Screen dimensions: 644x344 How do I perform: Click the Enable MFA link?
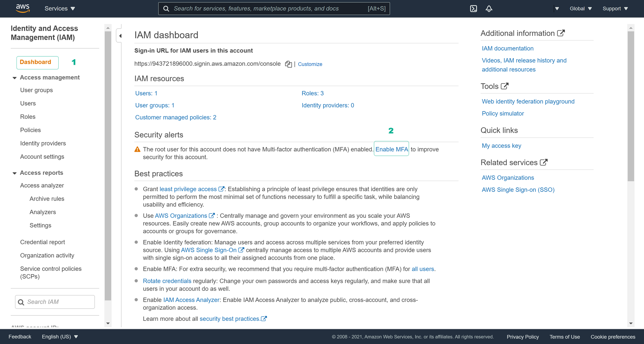pos(391,149)
